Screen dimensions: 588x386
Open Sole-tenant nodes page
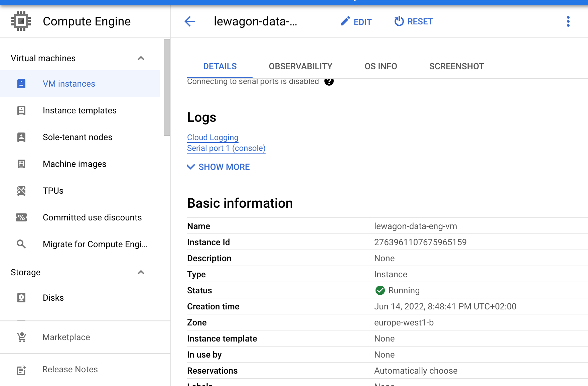(80, 137)
